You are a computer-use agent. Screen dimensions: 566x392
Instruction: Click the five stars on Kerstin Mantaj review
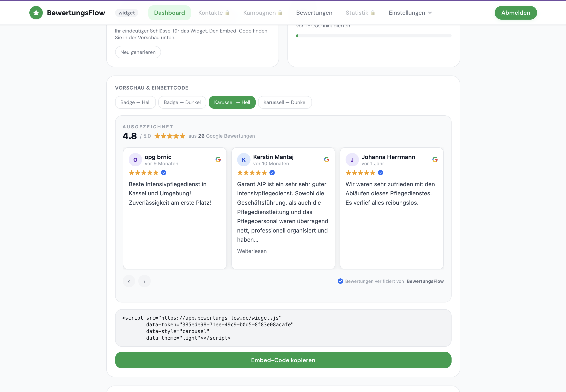(252, 173)
